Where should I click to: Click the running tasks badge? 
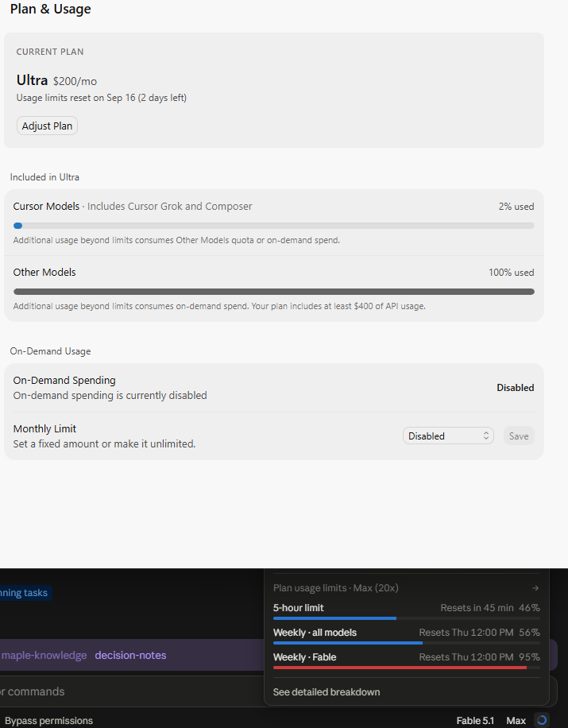(24, 593)
